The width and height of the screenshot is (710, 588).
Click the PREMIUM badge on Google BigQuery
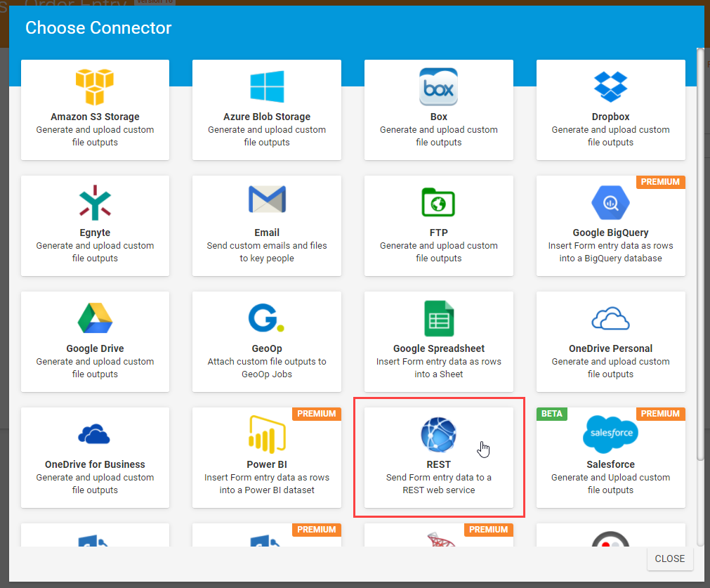point(660,182)
